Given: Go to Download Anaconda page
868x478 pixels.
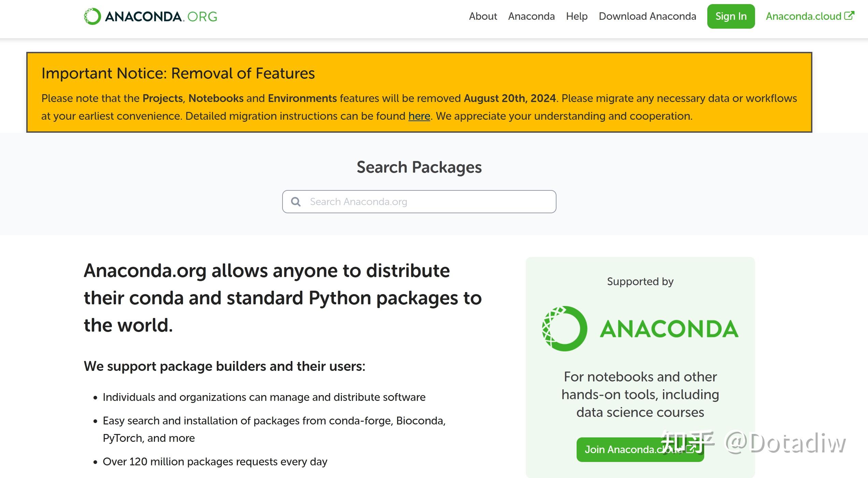Looking at the screenshot, I should point(647,16).
